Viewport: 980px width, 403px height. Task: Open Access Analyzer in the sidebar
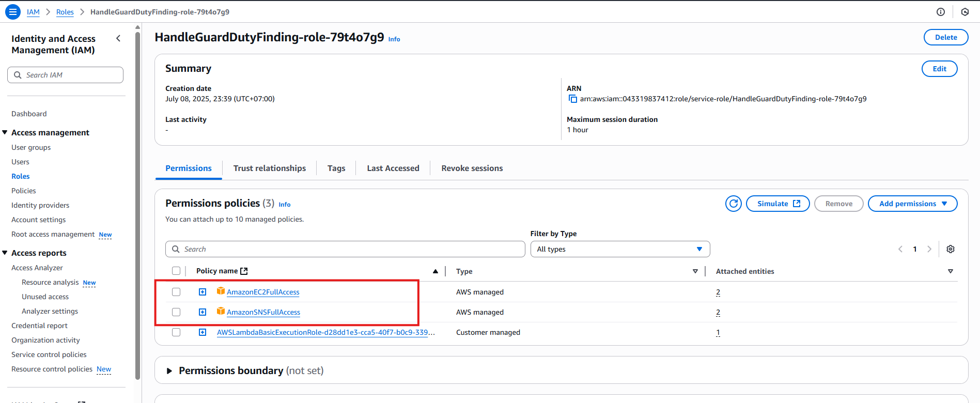(x=37, y=268)
